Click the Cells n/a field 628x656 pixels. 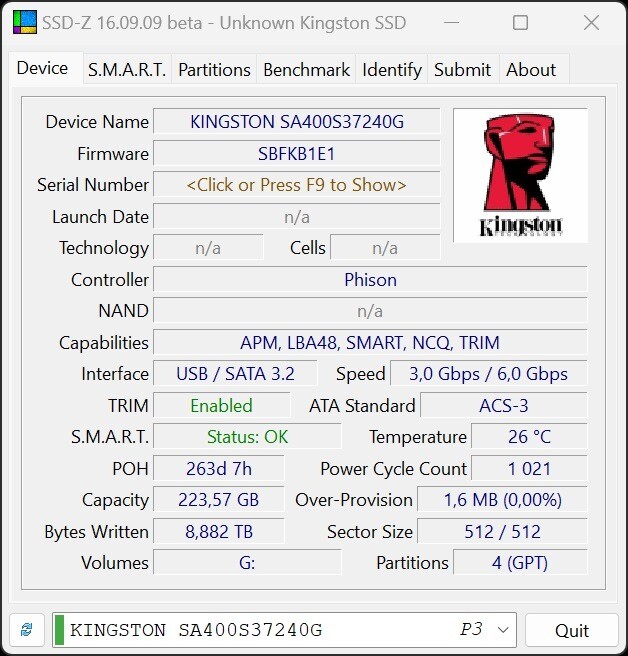pos(385,248)
